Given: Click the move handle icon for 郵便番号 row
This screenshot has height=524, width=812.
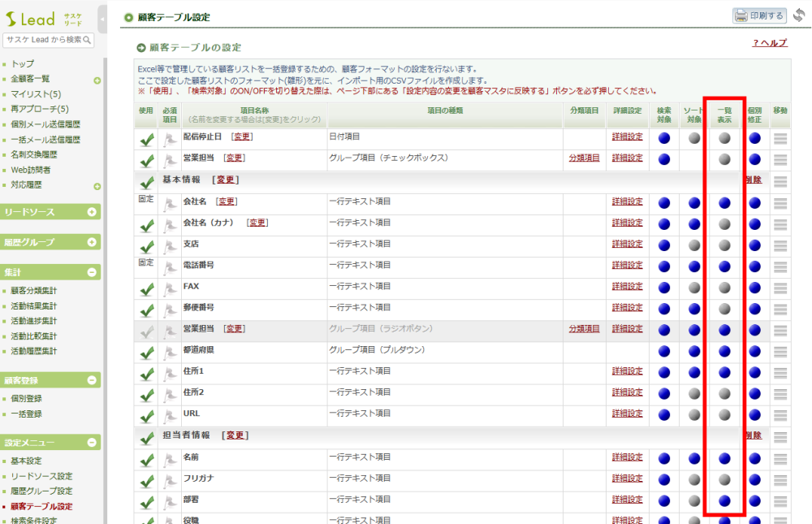Looking at the screenshot, I should [x=780, y=309].
